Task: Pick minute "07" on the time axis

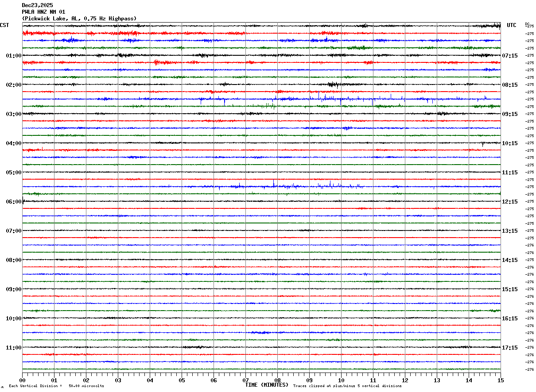Action: pos(245,380)
